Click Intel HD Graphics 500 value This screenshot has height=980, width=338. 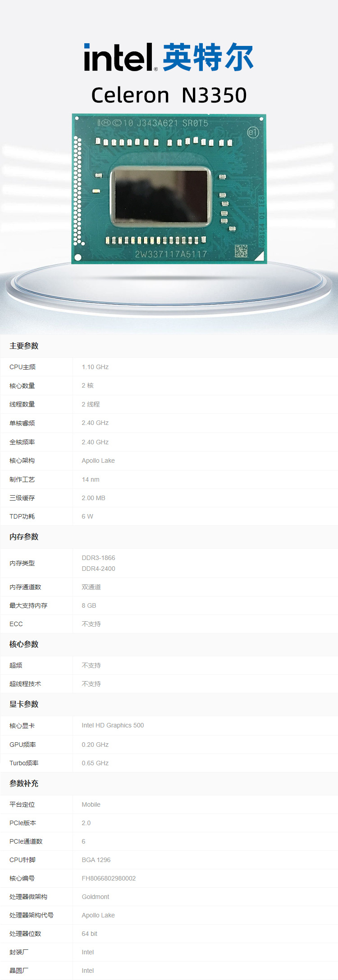113,725
